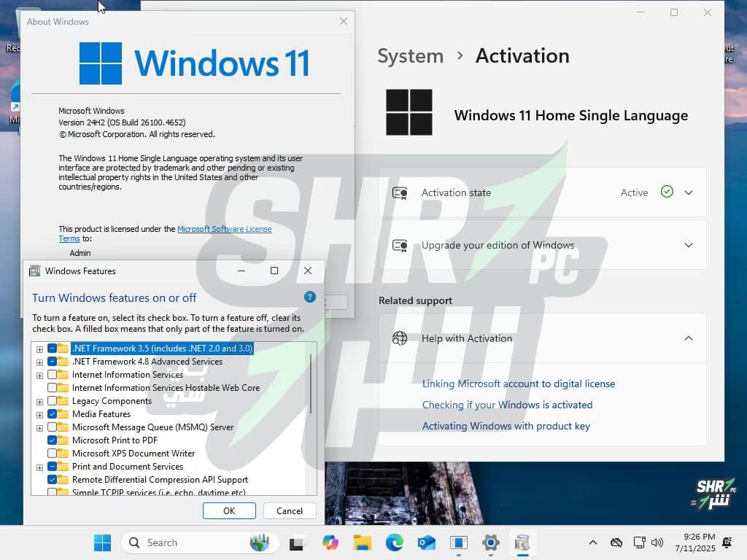This screenshot has height=560, width=747.
Task: Click the taskbar Search box
Action: [x=200, y=542]
